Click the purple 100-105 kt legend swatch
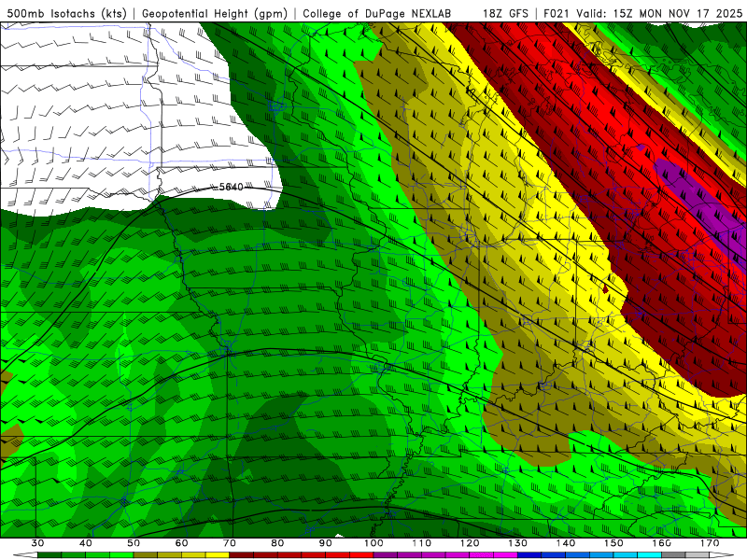 (x=386, y=555)
